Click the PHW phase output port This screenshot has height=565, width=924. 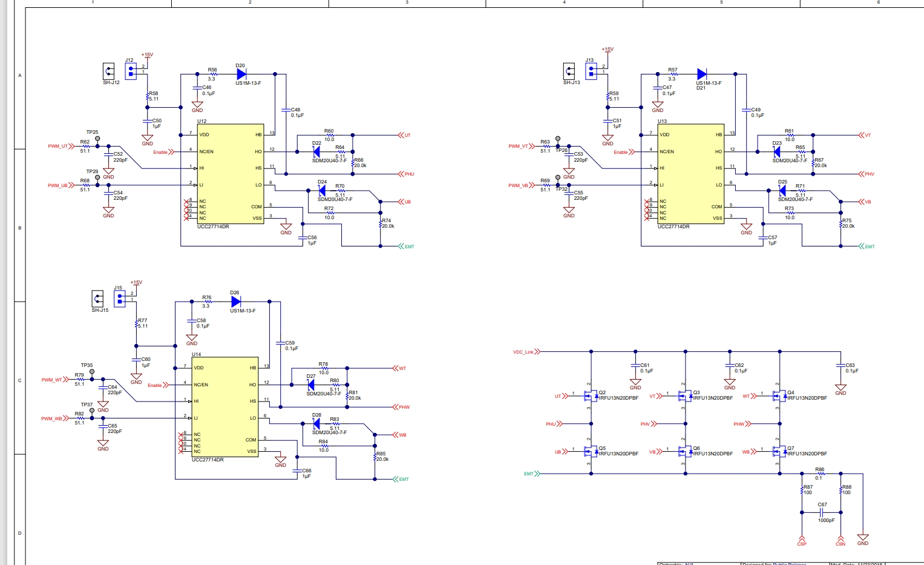(x=402, y=407)
